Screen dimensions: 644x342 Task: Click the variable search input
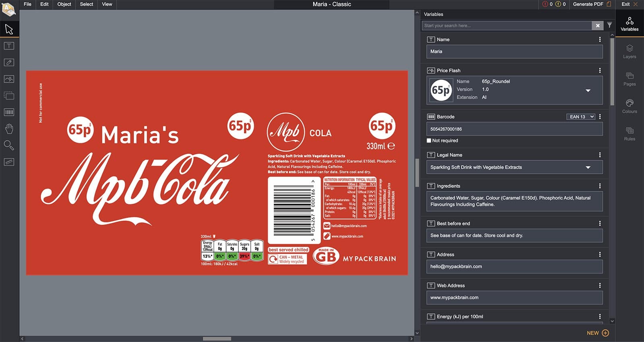507,25
